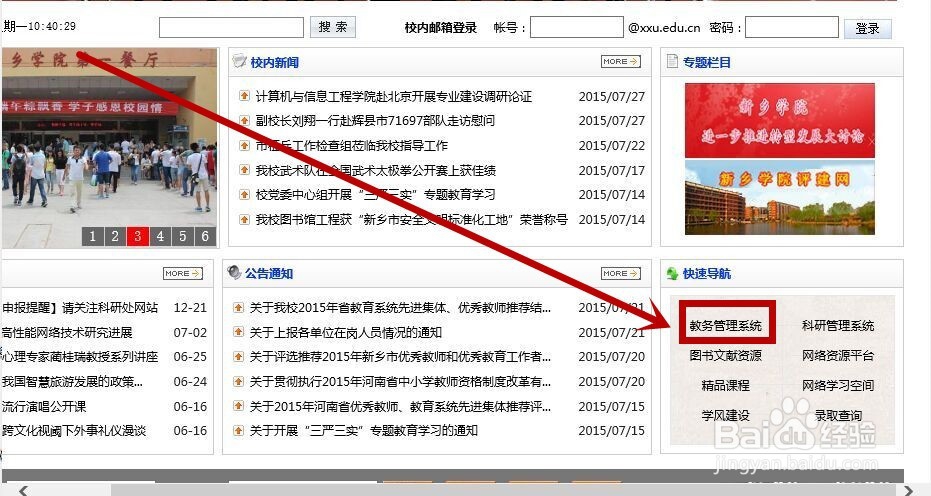This screenshot has width=931, height=496.
Task: Open 学风建设 quick navigation link
Action: coord(726,415)
